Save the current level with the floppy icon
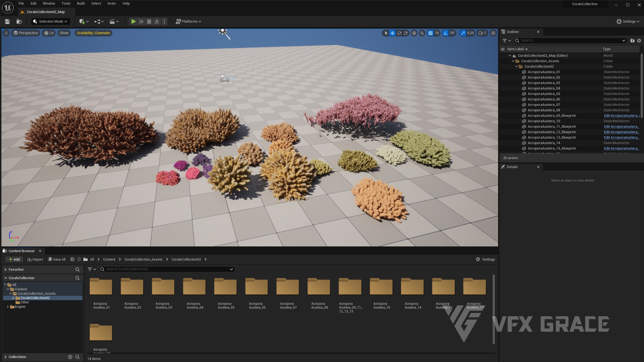 coord(7,21)
